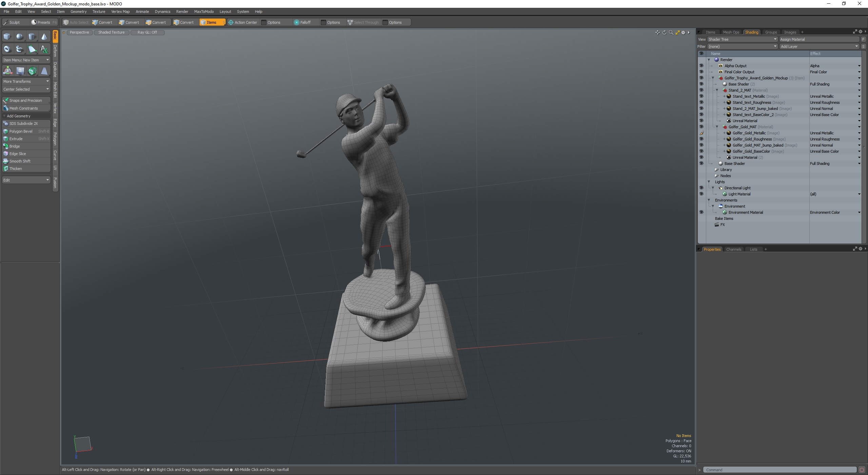Toggle Select Through mode
The height and width of the screenshot is (475, 868).
click(363, 22)
